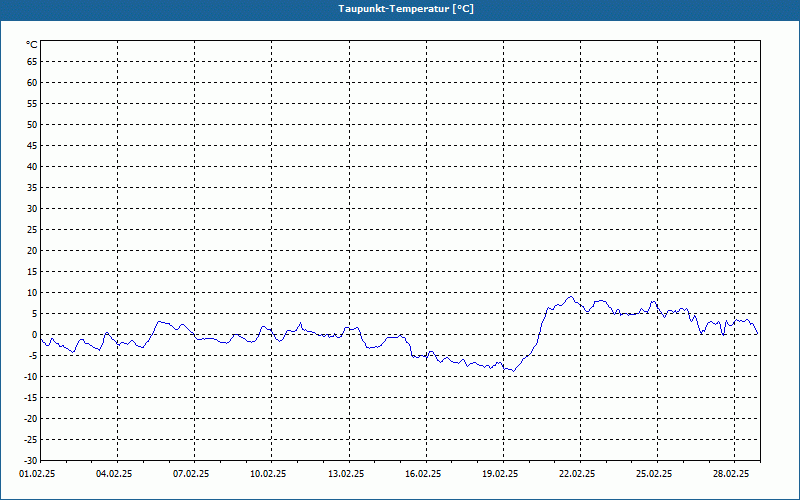Click the date label '19.02.25'
This screenshot has height=500, width=800.
[500, 474]
